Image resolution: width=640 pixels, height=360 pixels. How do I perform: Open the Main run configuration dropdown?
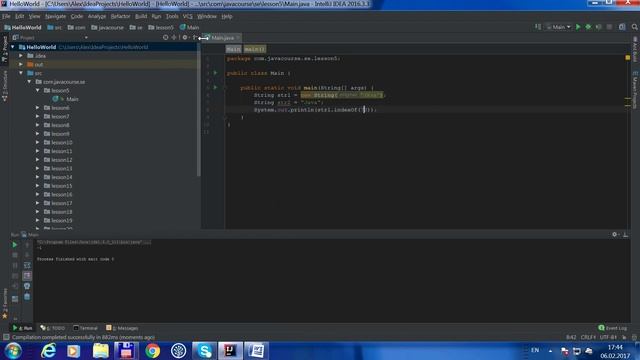(558, 27)
